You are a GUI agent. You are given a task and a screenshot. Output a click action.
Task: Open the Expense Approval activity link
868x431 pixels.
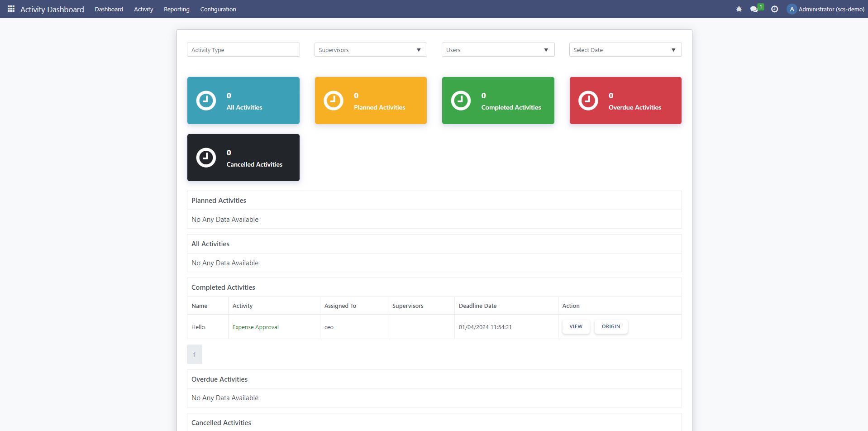click(x=255, y=327)
